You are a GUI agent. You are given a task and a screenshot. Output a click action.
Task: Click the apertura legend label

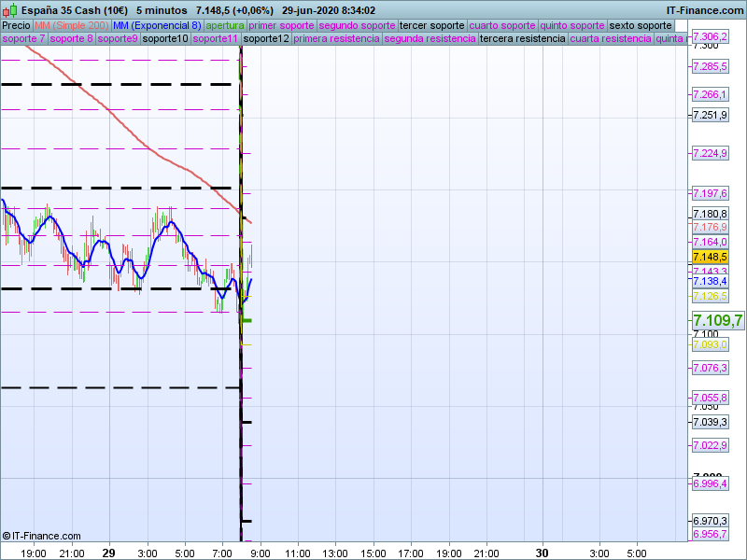(x=225, y=25)
